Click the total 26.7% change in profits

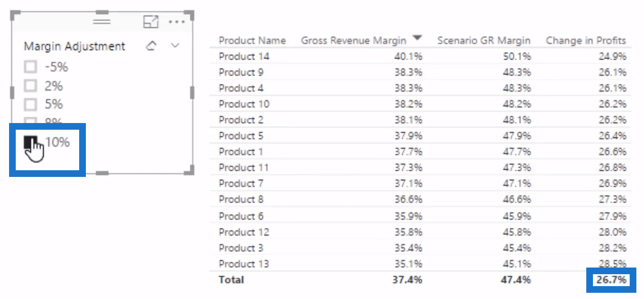[612, 280]
